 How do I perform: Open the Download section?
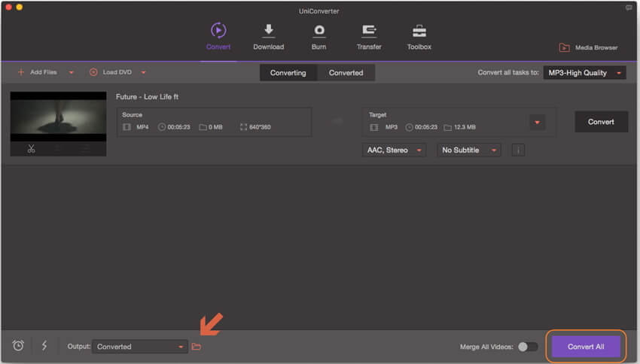(x=268, y=36)
